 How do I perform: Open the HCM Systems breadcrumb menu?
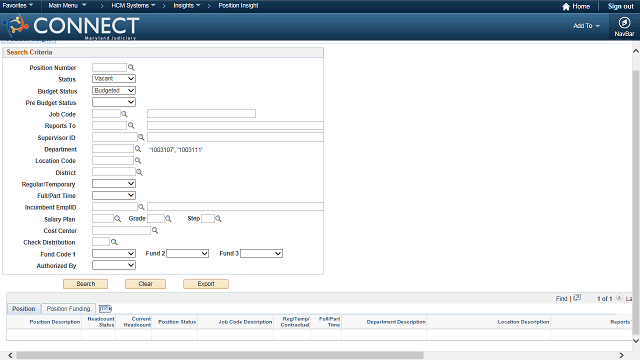[x=133, y=5]
